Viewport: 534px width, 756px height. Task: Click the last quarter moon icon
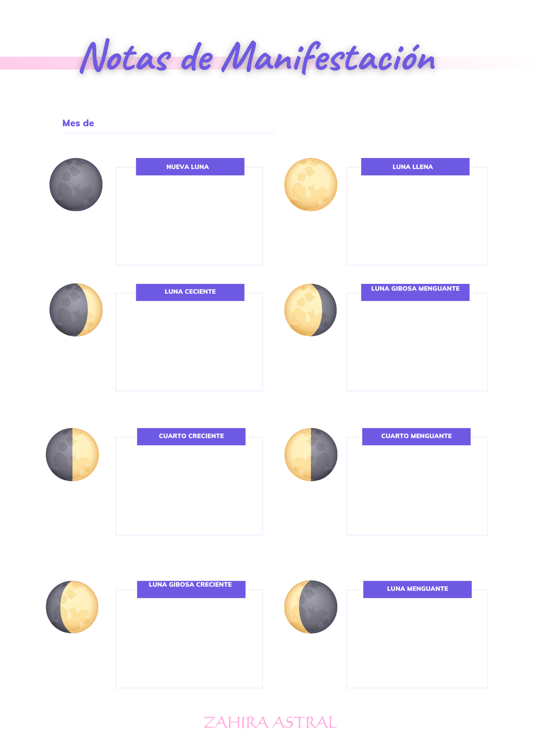pos(311,454)
